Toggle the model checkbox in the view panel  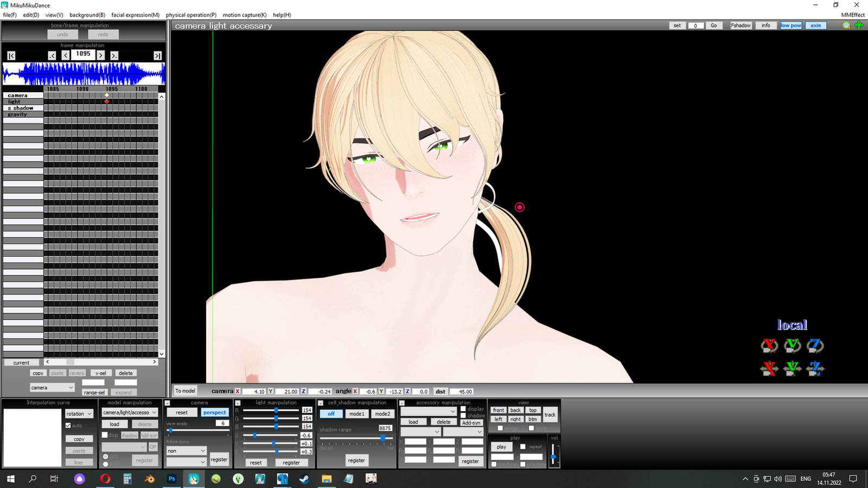tap(500, 428)
